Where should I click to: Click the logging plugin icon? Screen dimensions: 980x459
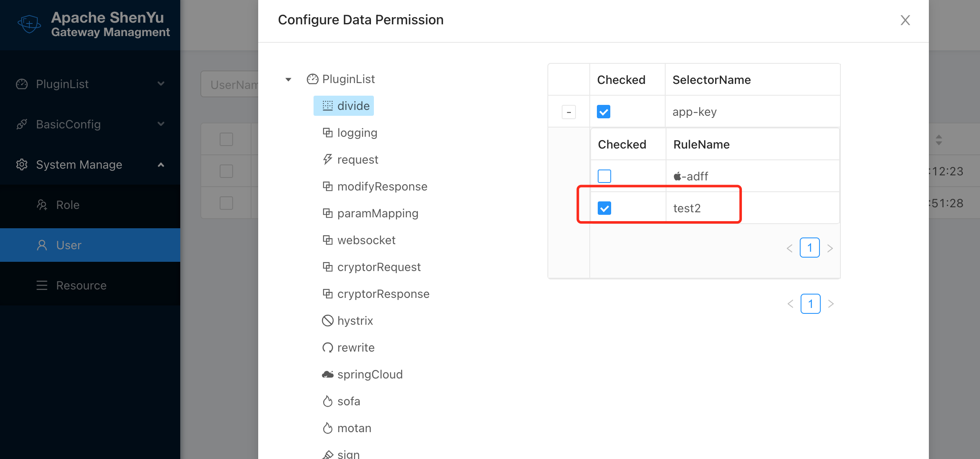(327, 133)
